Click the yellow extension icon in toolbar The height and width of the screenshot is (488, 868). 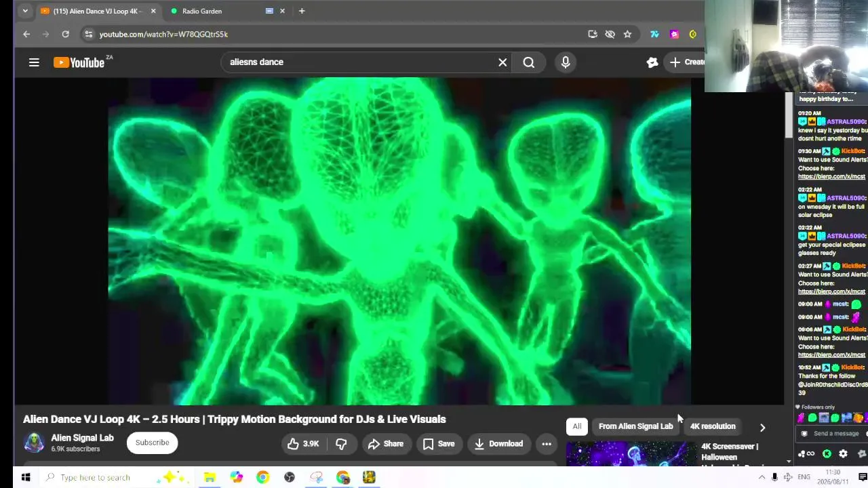coord(693,34)
